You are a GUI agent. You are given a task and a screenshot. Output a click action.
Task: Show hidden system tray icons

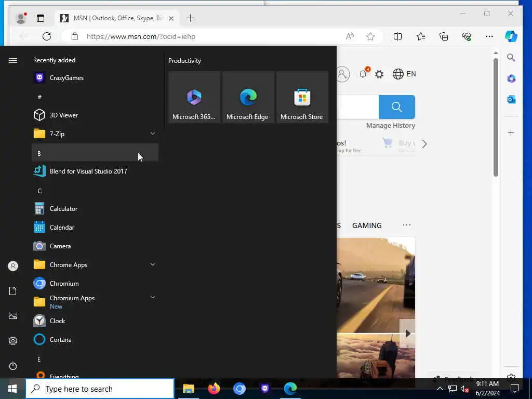pos(440,389)
